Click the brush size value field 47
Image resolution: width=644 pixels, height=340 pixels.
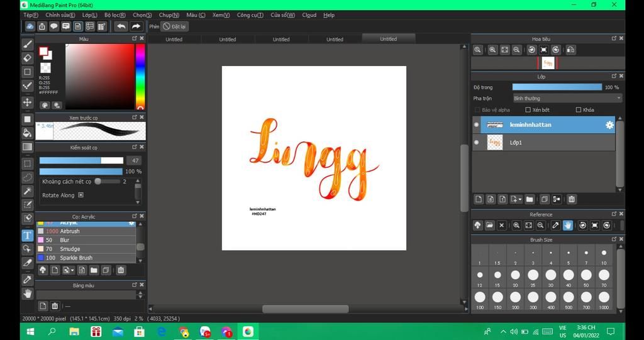(x=133, y=160)
